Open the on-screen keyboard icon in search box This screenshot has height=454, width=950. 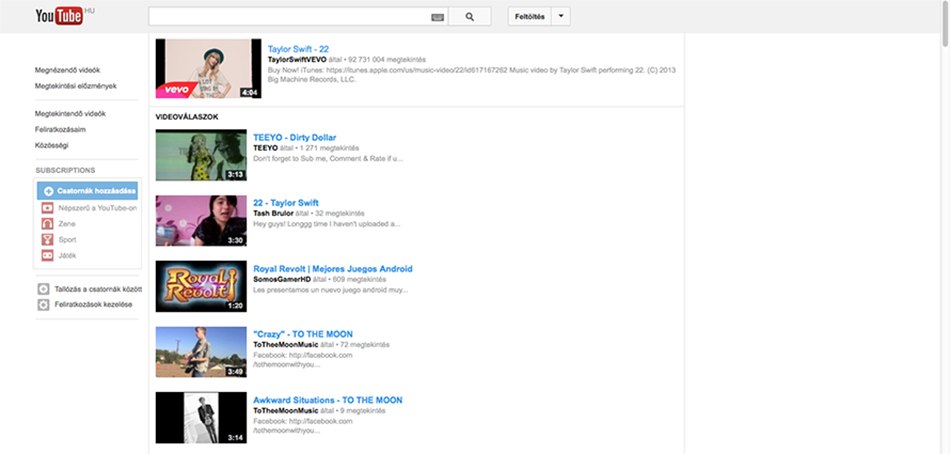[x=437, y=17]
